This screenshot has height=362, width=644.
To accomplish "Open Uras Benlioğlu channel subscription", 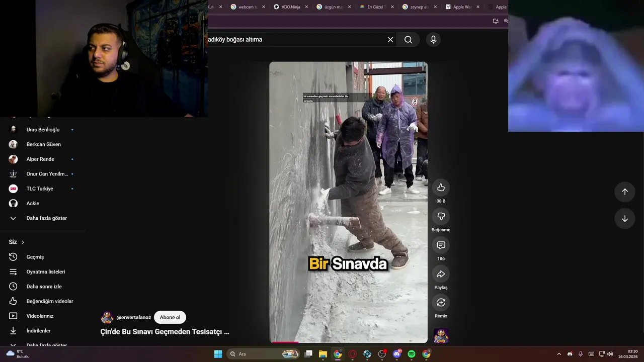I will pyautogui.click(x=42, y=130).
